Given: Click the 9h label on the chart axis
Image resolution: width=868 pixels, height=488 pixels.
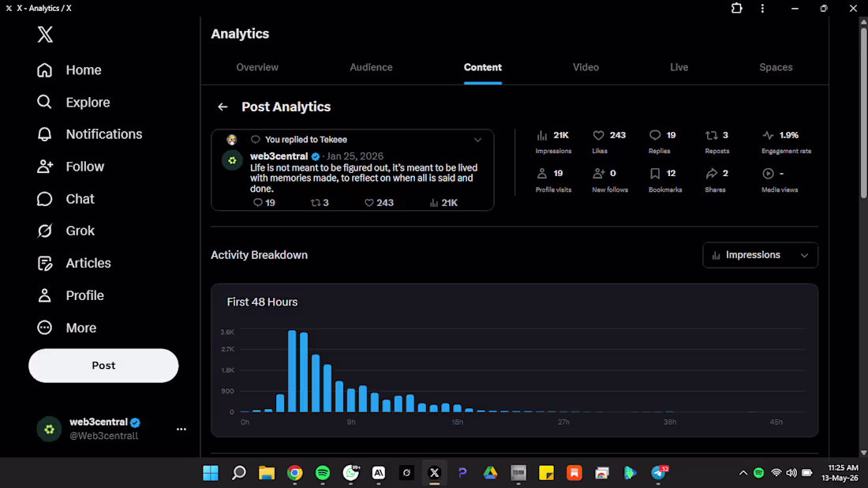Looking at the screenshot, I should (351, 422).
